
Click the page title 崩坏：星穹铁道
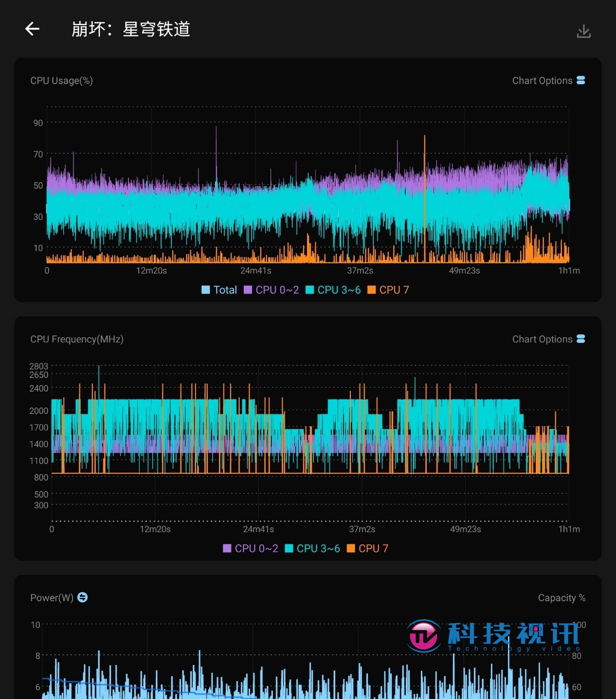coord(130,29)
